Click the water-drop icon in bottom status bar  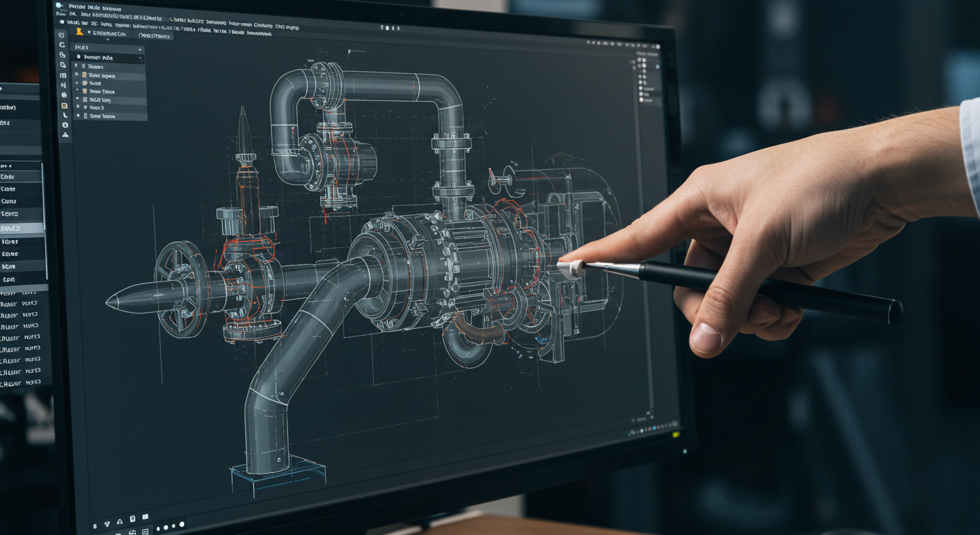95,526
